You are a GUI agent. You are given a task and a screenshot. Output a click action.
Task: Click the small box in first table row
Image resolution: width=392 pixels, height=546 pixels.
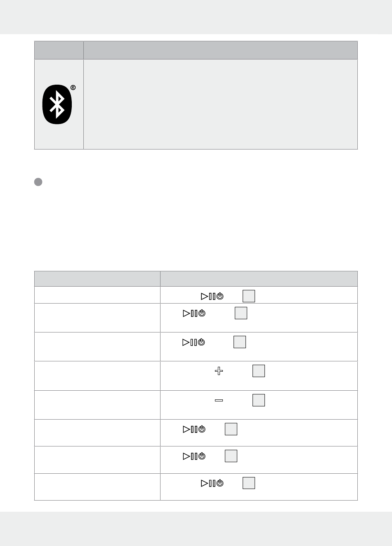[x=249, y=296]
